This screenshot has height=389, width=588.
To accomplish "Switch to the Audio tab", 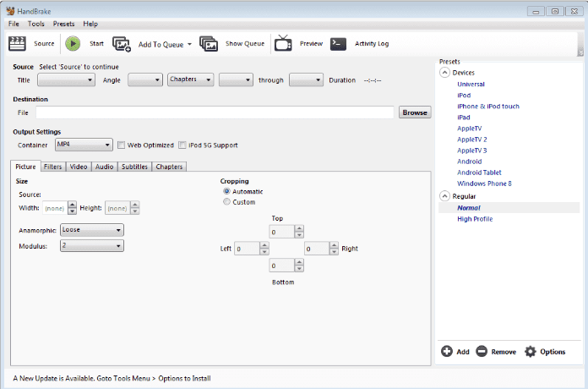I will (x=104, y=167).
